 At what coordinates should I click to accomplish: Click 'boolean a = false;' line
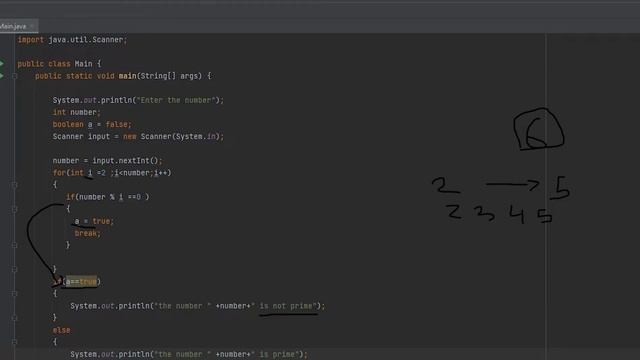(92, 124)
